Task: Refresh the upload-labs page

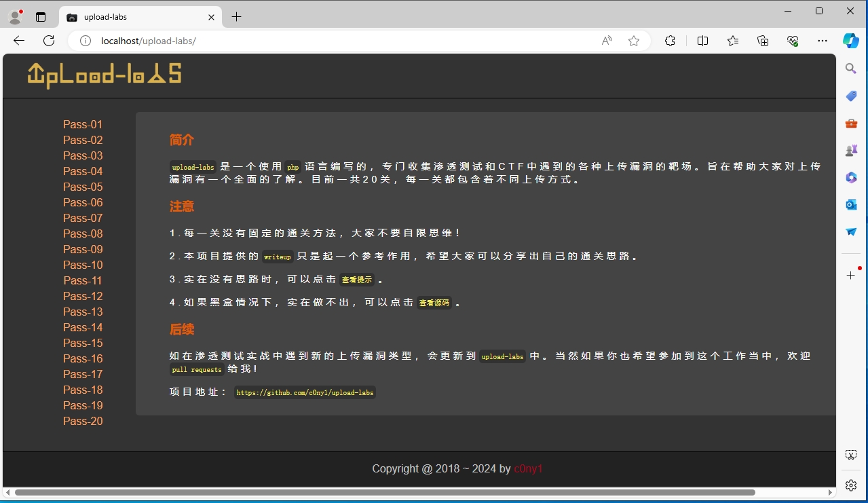Action: pos(49,41)
